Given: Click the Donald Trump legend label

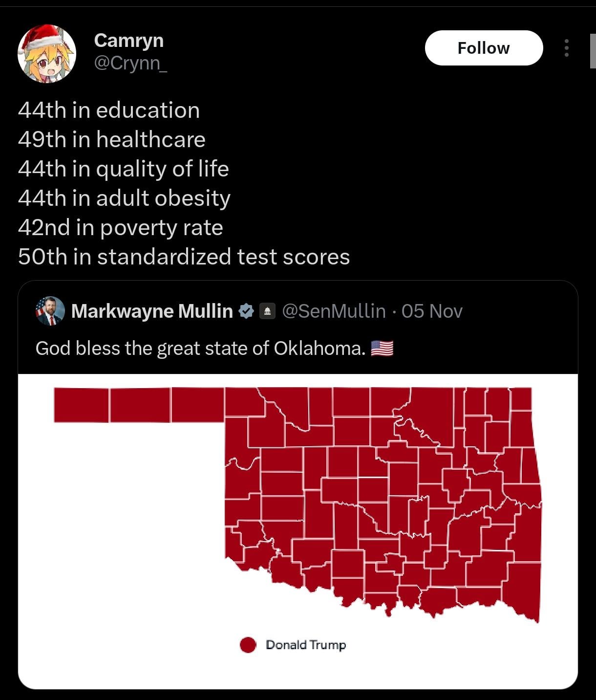Looking at the screenshot, I should pos(306,645).
